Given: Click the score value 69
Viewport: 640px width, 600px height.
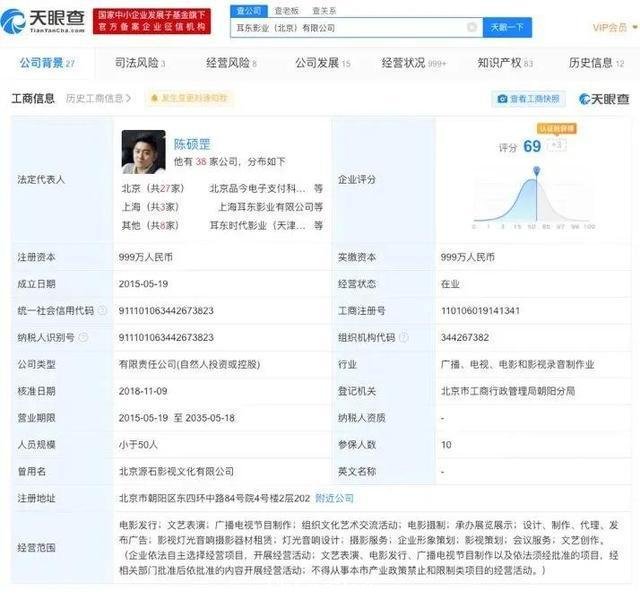Looking at the screenshot, I should pyautogui.click(x=532, y=146).
